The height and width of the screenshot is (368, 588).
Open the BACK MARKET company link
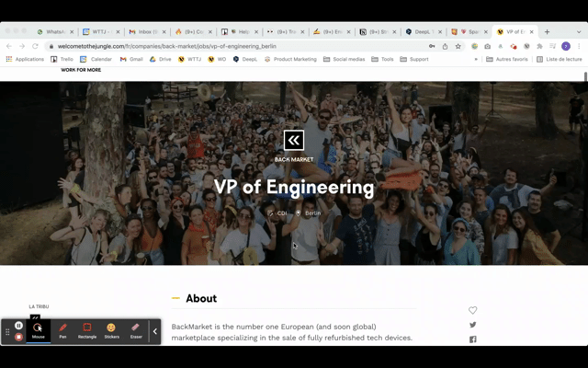pos(294,159)
